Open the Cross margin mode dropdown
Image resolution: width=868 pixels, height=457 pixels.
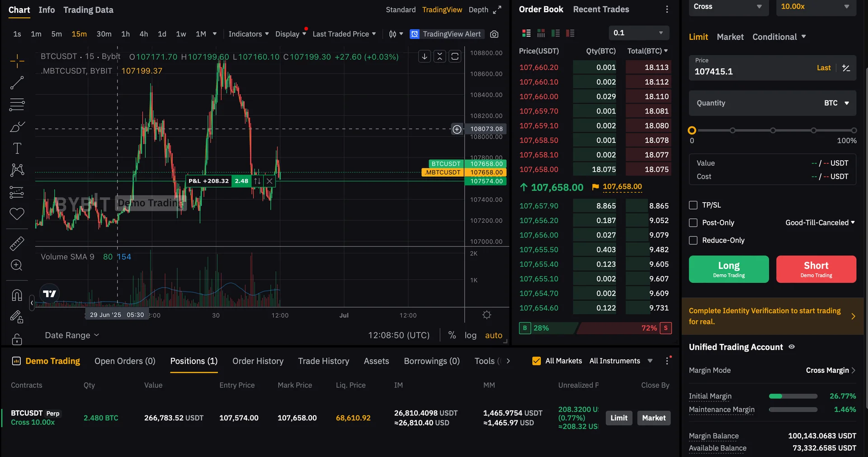(x=729, y=7)
